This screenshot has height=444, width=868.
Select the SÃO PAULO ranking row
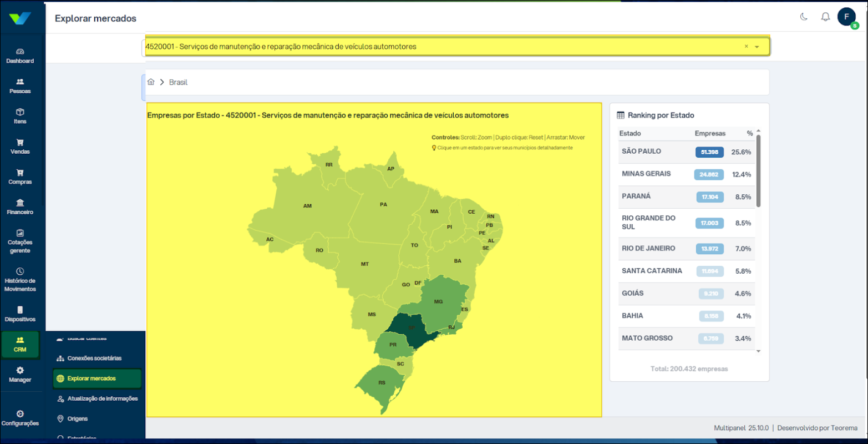pyautogui.click(x=687, y=152)
